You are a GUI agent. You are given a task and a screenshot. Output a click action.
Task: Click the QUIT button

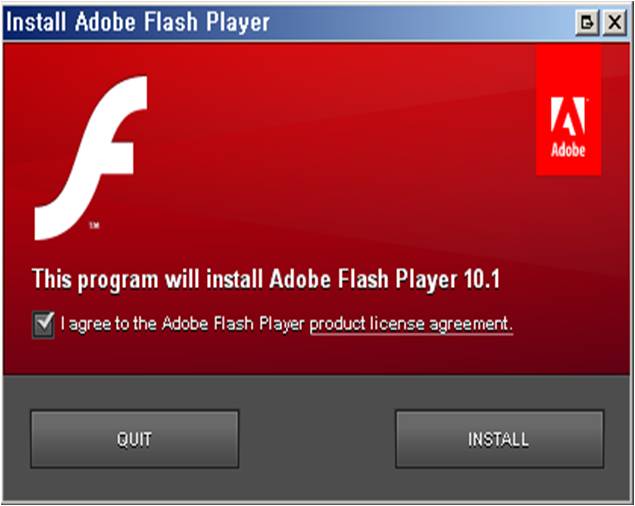click(x=134, y=439)
